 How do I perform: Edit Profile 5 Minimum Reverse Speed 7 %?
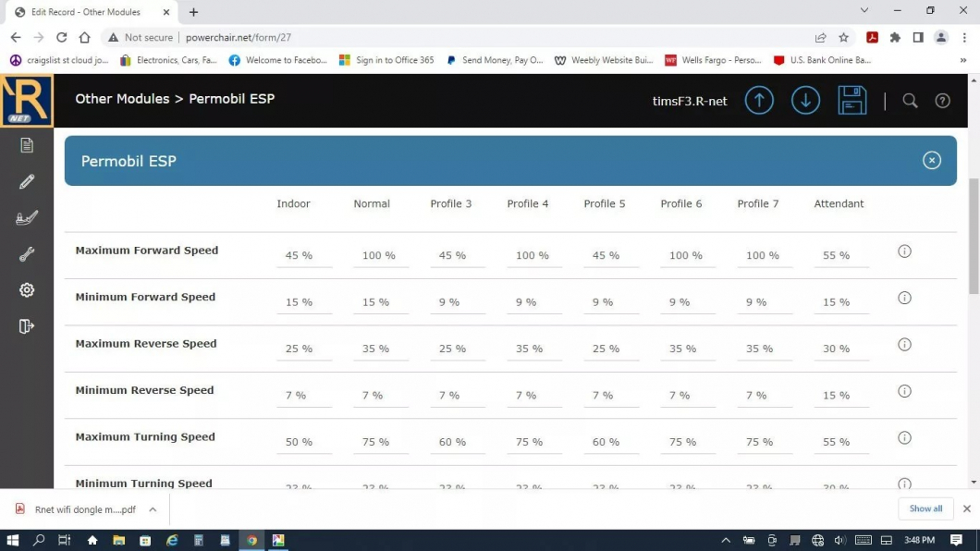pyautogui.click(x=611, y=396)
